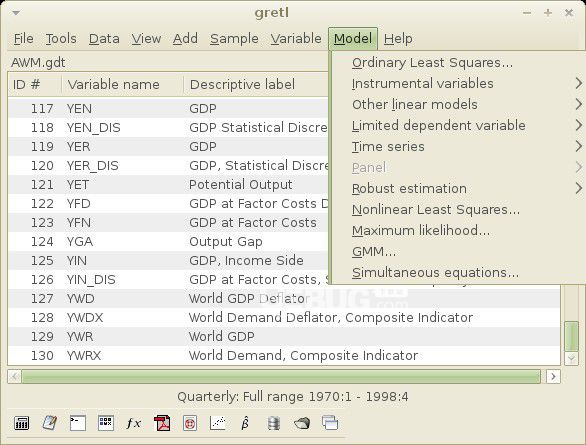Choose Maximum likelihood
Image resolution: width=586 pixels, height=445 pixels.
[x=459, y=231]
